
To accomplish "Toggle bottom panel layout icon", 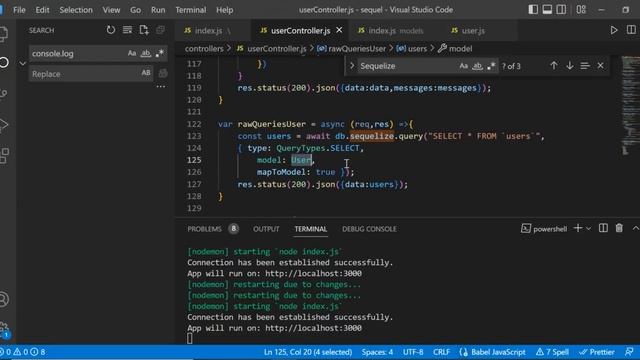I will (x=547, y=10).
